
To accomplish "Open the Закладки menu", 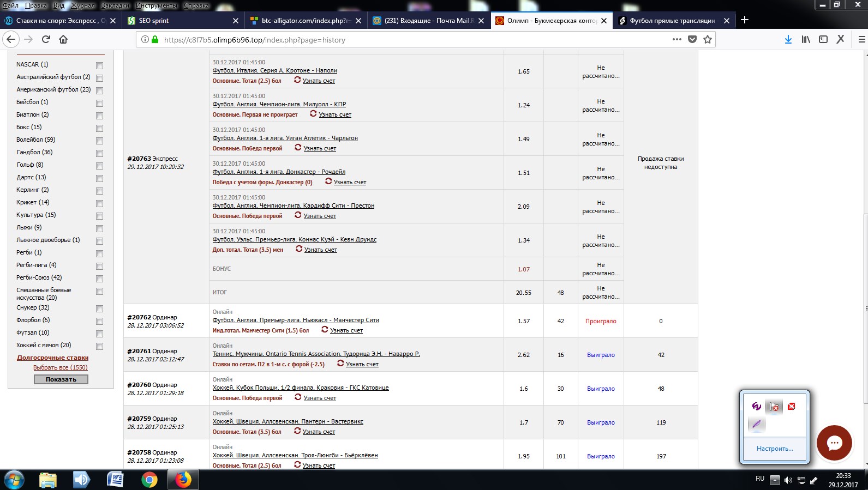I will pos(115,5).
